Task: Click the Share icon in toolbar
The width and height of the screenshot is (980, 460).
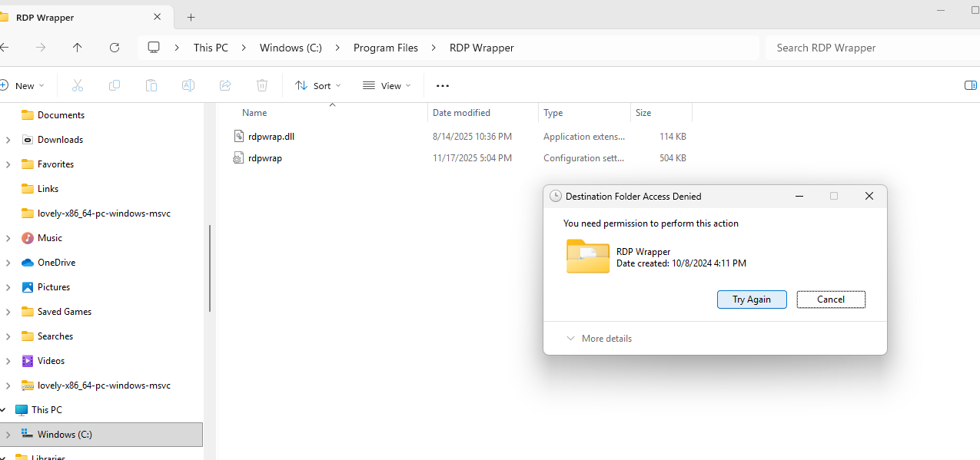Action: (x=225, y=86)
